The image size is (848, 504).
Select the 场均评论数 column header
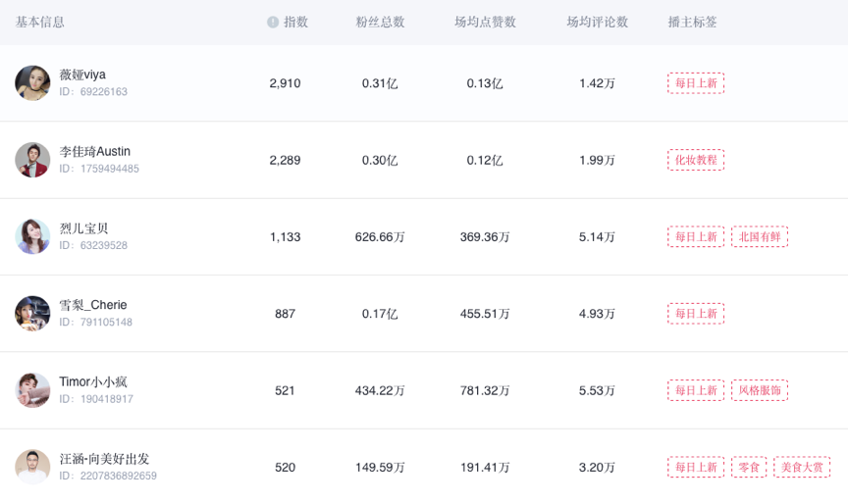[x=597, y=23]
